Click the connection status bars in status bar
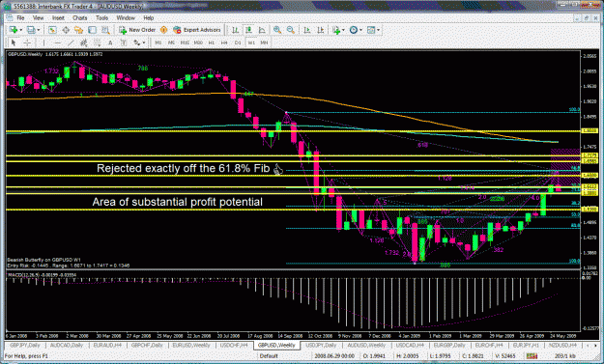 (532, 356)
